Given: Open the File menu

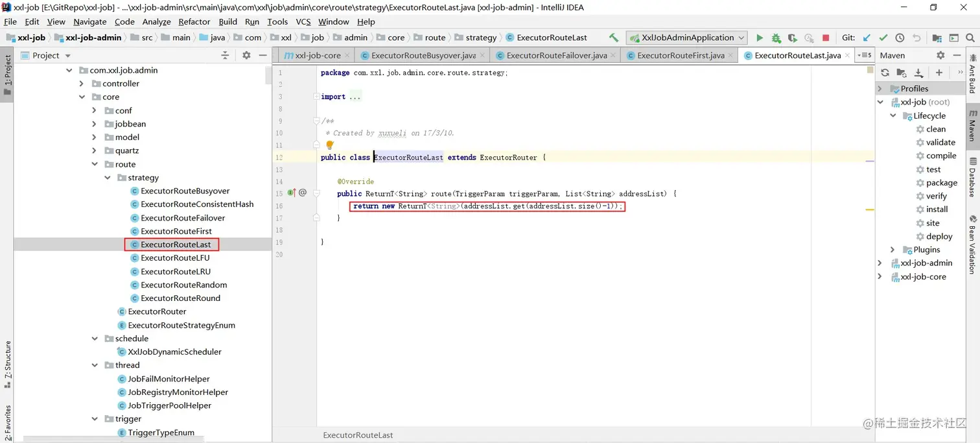Looking at the screenshot, I should 10,21.
